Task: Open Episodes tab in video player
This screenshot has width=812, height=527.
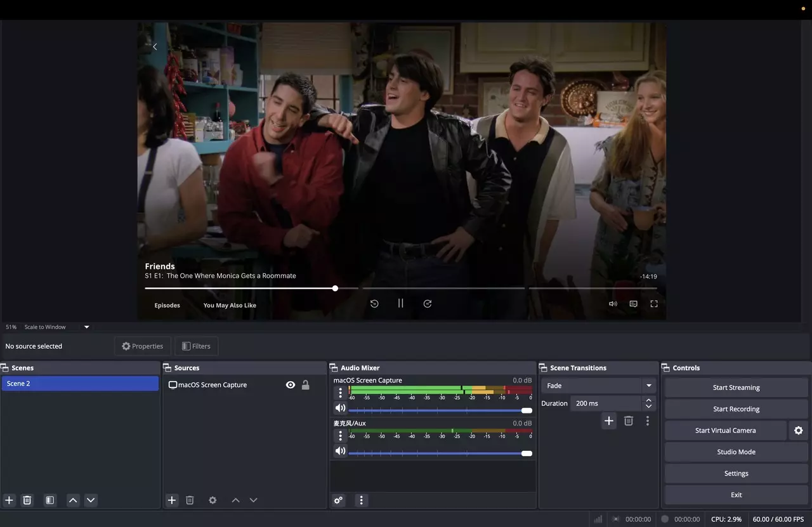Action: pos(167,305)
